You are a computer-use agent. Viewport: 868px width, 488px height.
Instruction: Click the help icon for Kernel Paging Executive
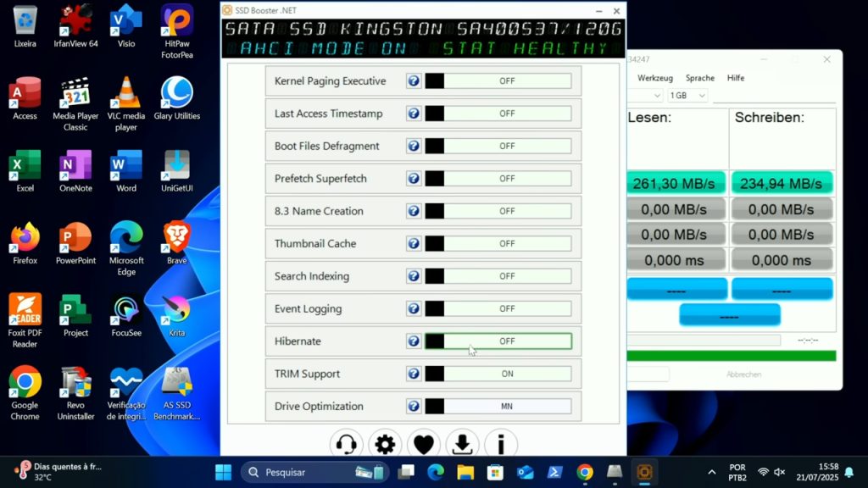[413, 80]
